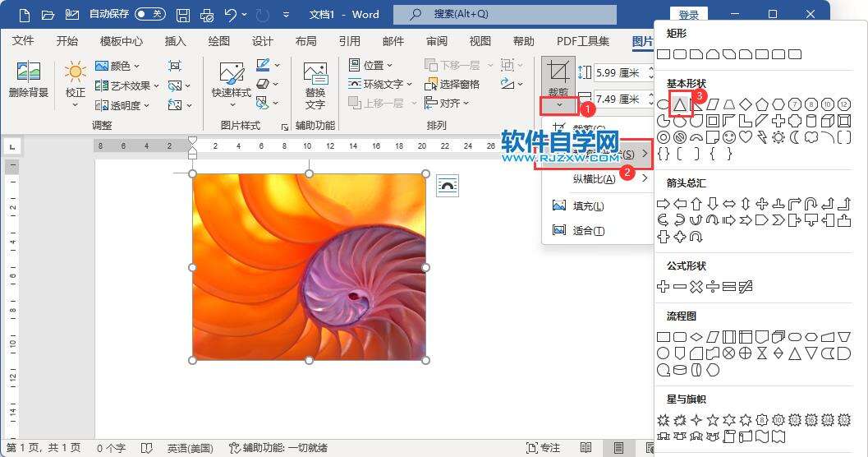Expand the Quick Styles (快速样式) arrow
This screenshot has height=457, width=868.
coord(232,104)
